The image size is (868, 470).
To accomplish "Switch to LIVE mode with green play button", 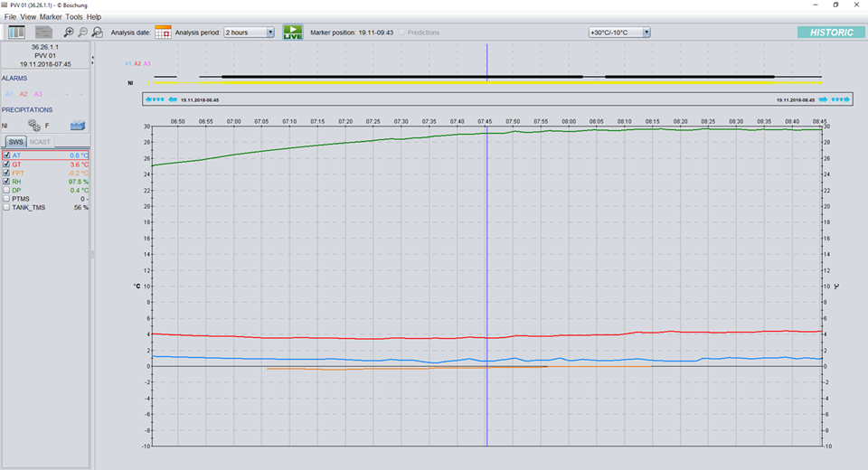I will [x=293, y=33].
